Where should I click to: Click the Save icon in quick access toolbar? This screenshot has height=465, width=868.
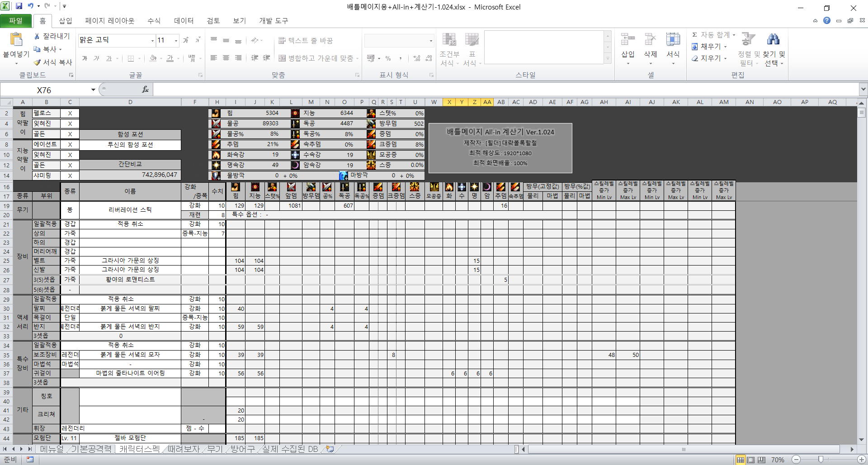coord(19,6)
